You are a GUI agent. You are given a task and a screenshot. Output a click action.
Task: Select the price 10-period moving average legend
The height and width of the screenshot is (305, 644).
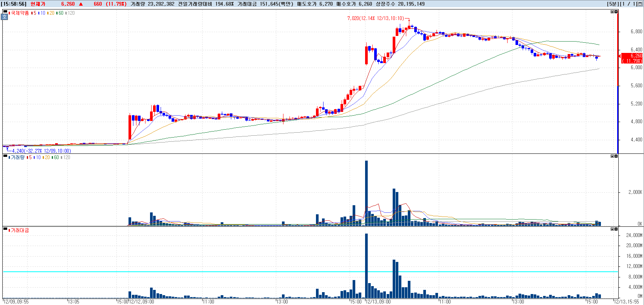click(42, 13)
